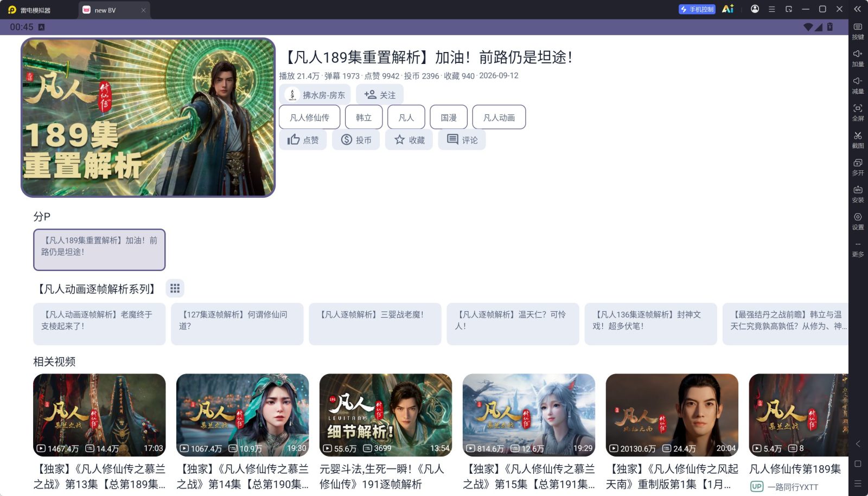Open the 按键 keymapping sidebar icon
This screenshot has height=496, width=868.
pos(858,31)
